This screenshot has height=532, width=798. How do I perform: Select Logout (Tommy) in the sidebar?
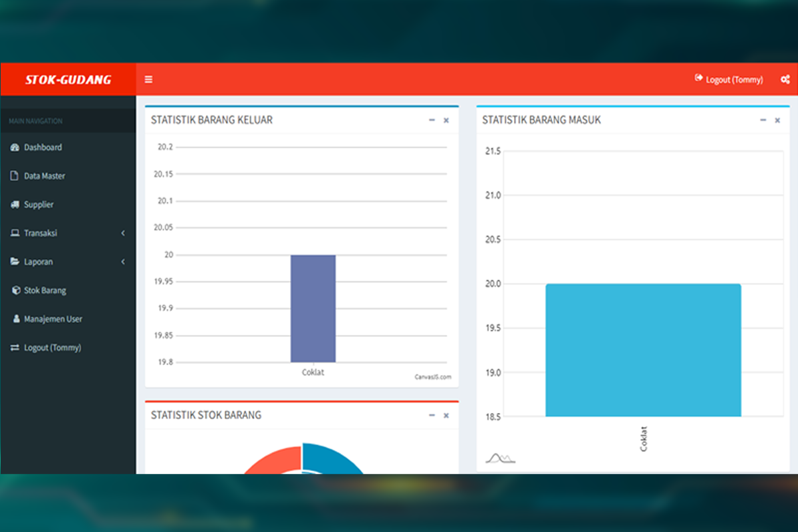[53, 348]
